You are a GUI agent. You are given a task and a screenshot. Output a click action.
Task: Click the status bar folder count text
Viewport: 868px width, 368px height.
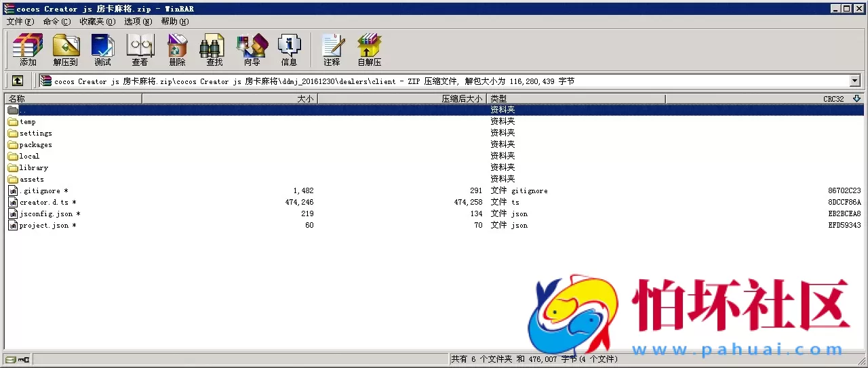pyautogui.click(x=534, y=359)
